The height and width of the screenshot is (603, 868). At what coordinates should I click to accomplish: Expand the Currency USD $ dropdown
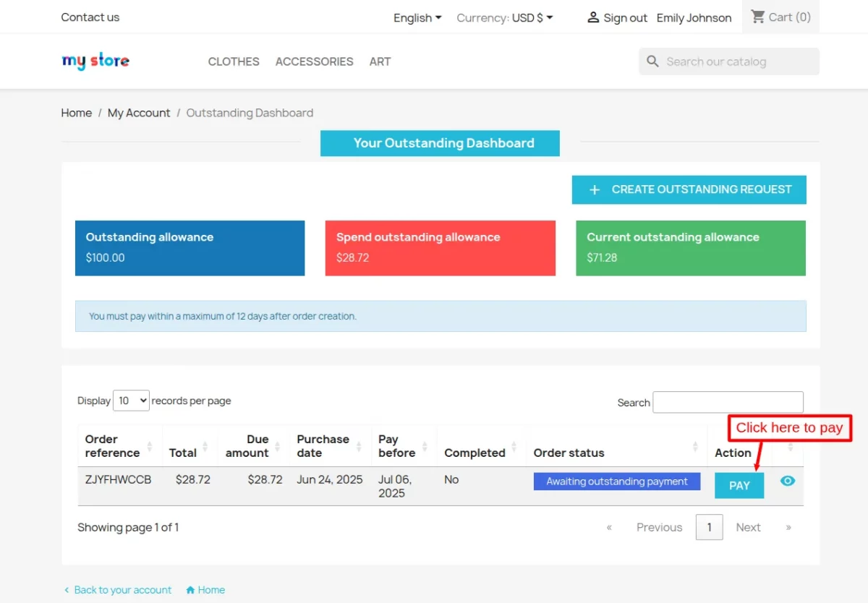click(505, 18)
